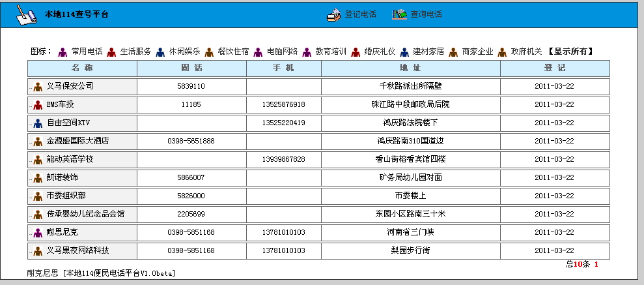Click the 电脑网络 category person icon
Image resolution: width=644 pixels, height=285 pixels.
click(258, 52)
